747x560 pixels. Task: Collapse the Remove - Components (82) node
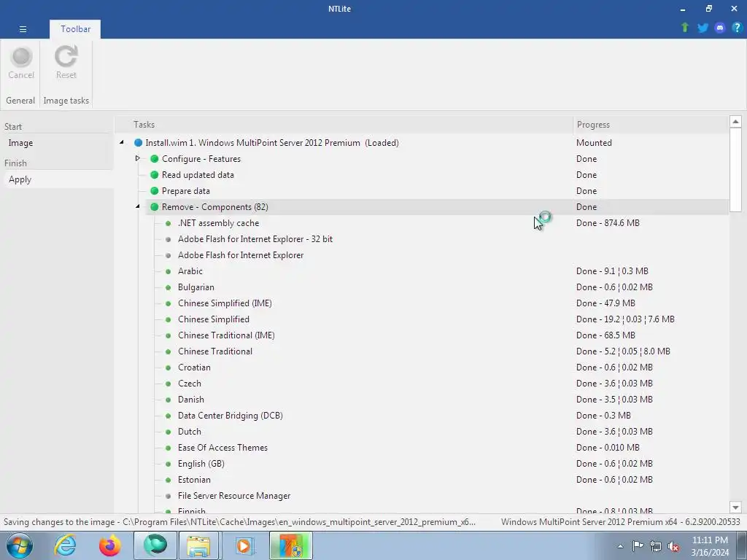(138, 206)
